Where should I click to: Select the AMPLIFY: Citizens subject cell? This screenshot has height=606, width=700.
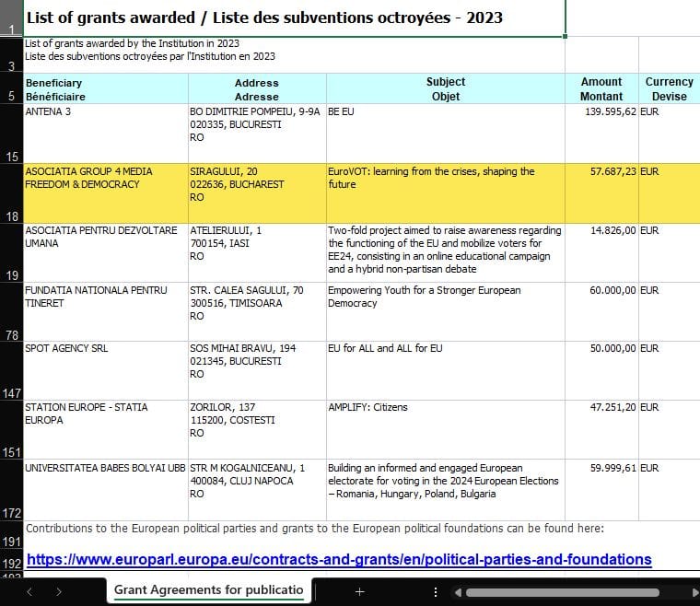446,430
